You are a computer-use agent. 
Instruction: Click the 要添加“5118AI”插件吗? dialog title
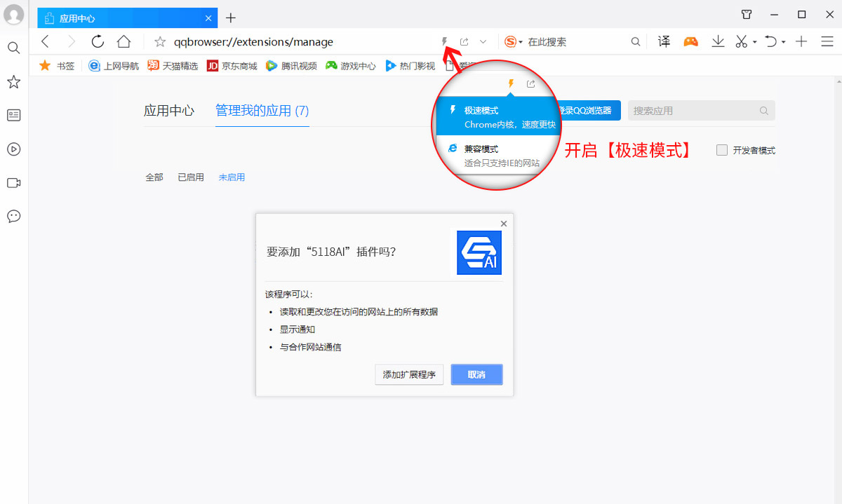pos(331,252)
